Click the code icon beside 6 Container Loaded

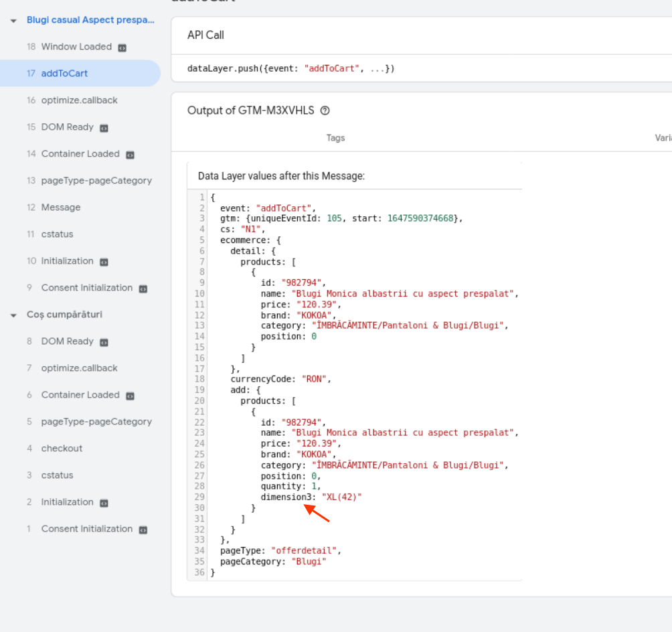[130, 396]
